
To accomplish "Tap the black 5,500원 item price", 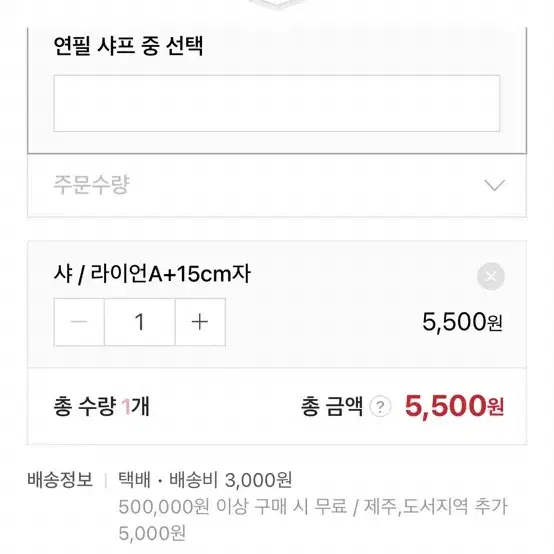I will click(x=462, y=322).
